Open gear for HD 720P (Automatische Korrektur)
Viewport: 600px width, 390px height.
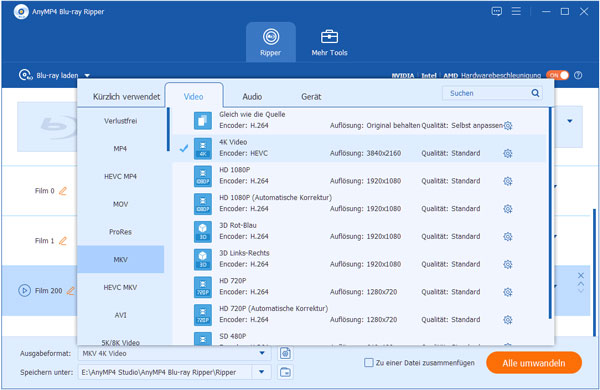coord(508,320)
